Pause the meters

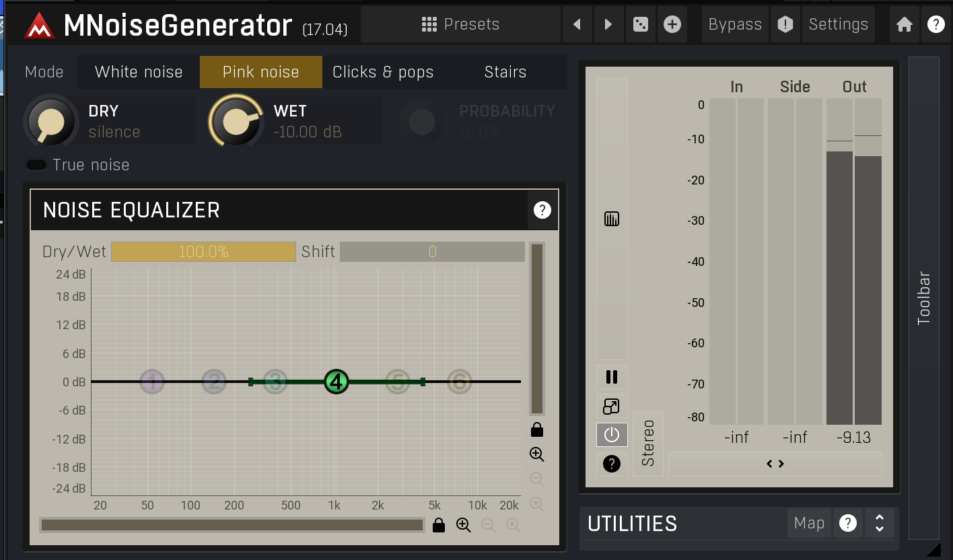[612, 377]
